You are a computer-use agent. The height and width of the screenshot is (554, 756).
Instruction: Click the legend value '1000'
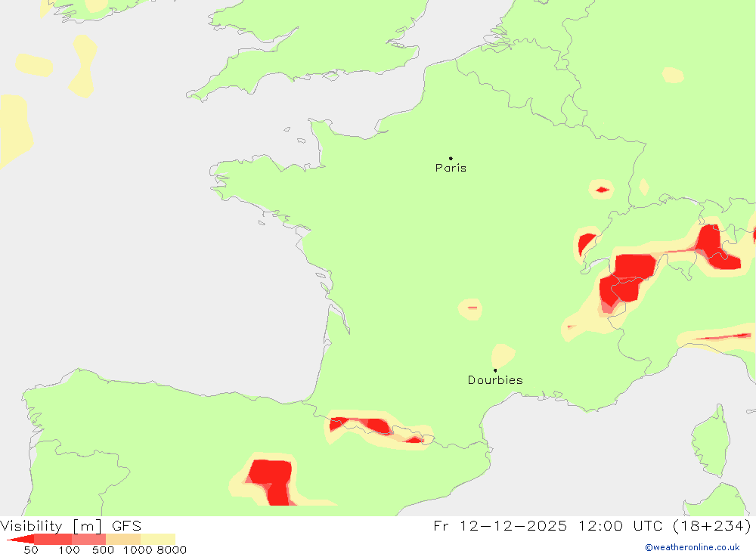click(138, 550)
